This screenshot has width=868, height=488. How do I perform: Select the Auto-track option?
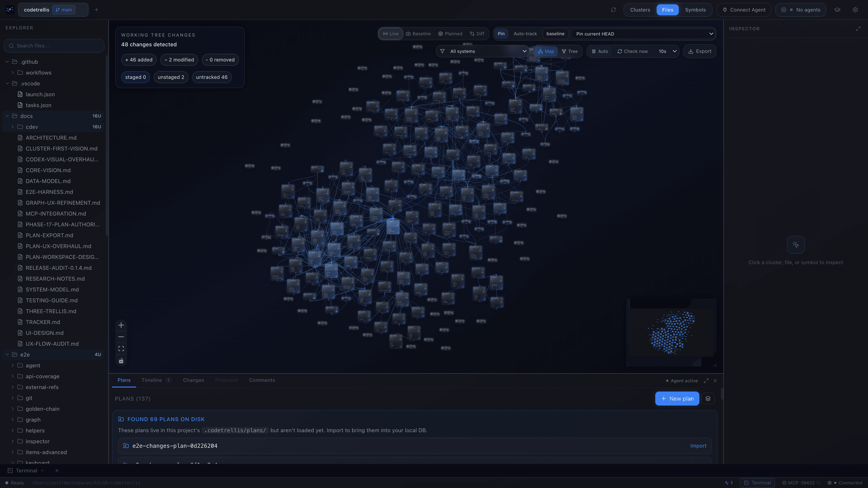pyautogui.click(x=525, y=34)
